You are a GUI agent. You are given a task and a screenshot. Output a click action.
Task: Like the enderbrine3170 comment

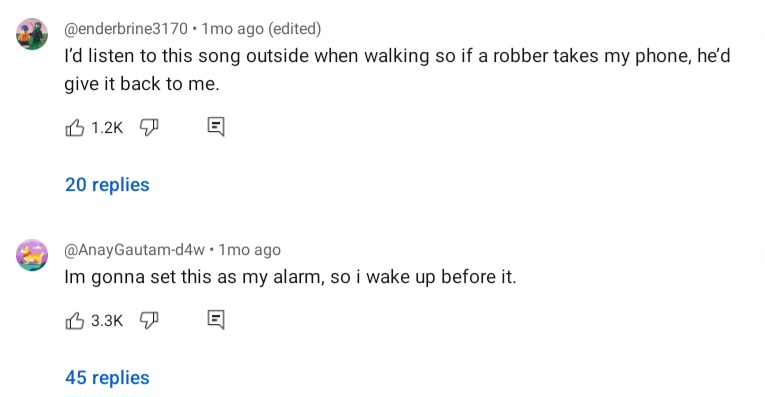coord(75,128)
